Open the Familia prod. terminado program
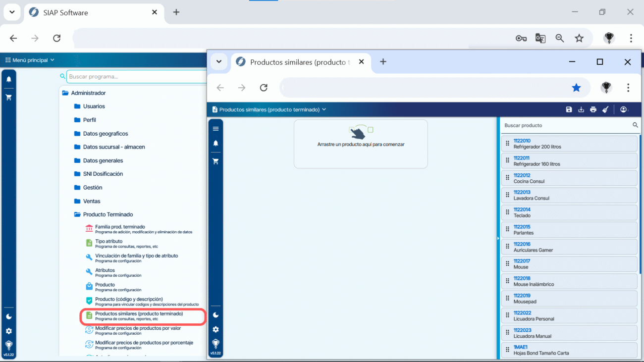The height and width of the screenshot is (362, 644). 120,227
